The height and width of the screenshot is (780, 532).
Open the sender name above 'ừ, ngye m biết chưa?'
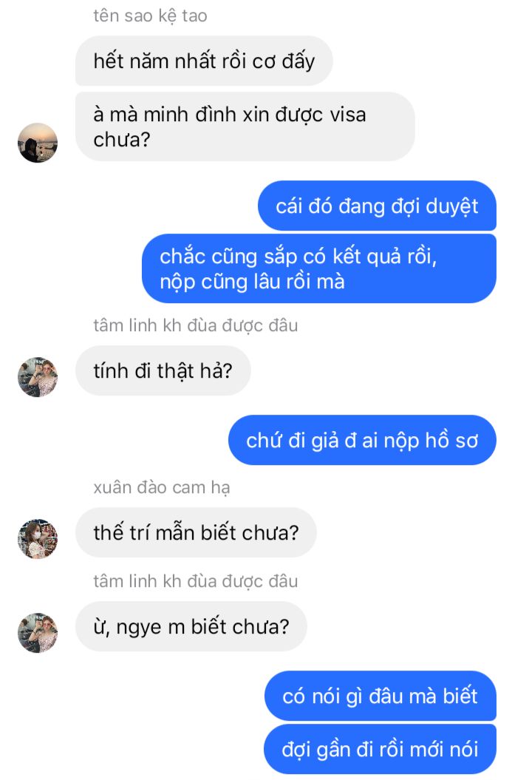tap(195, 581)
